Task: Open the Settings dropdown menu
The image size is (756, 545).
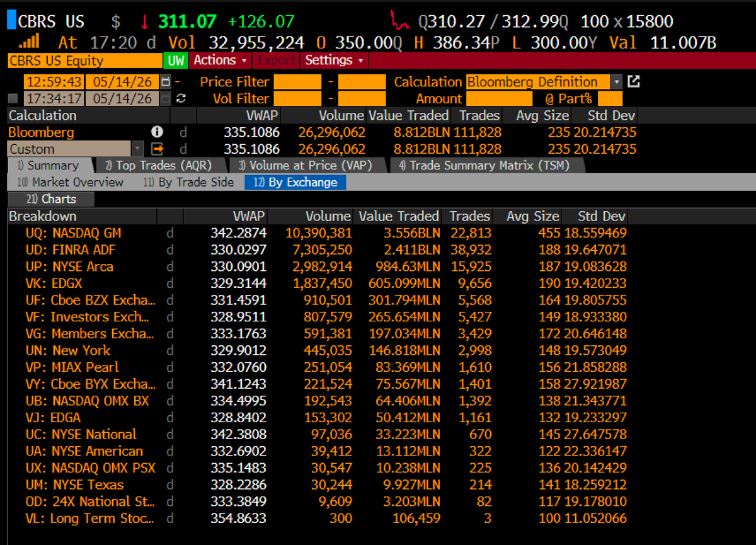Action: (x=335, y=60)
